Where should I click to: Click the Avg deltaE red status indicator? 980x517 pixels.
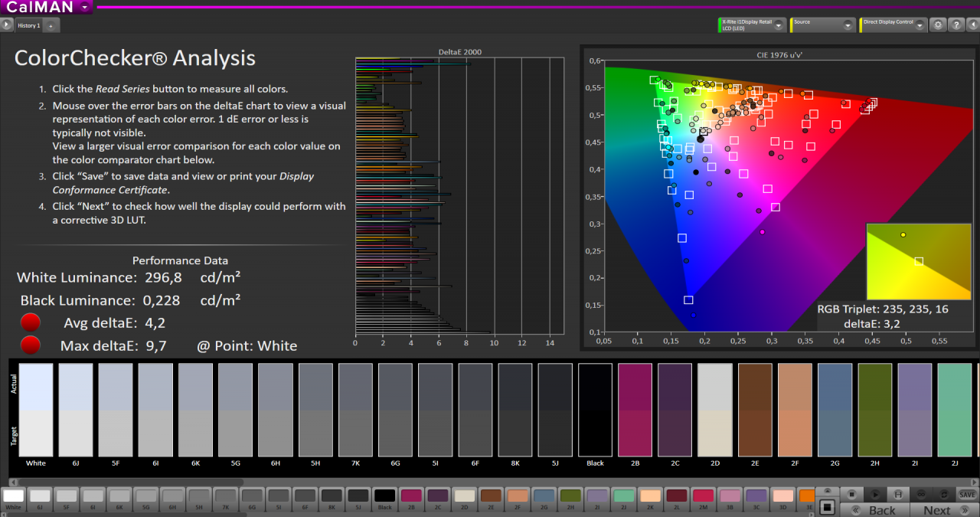(x=31, y=322)
